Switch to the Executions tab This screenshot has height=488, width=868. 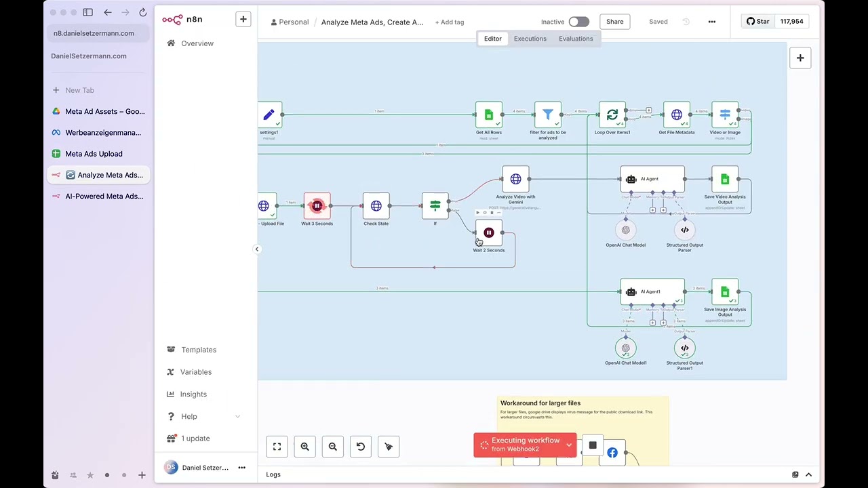click(x=530, y=39)
